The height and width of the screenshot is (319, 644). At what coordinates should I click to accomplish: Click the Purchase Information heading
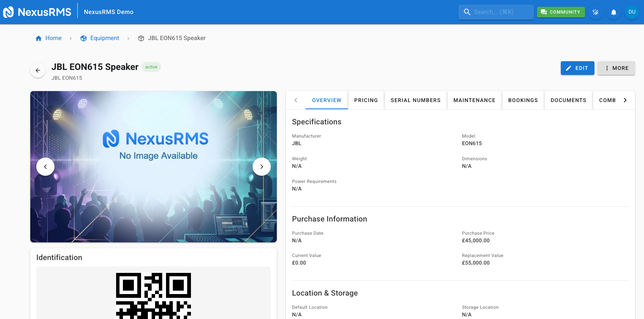[x=329, y=219]
